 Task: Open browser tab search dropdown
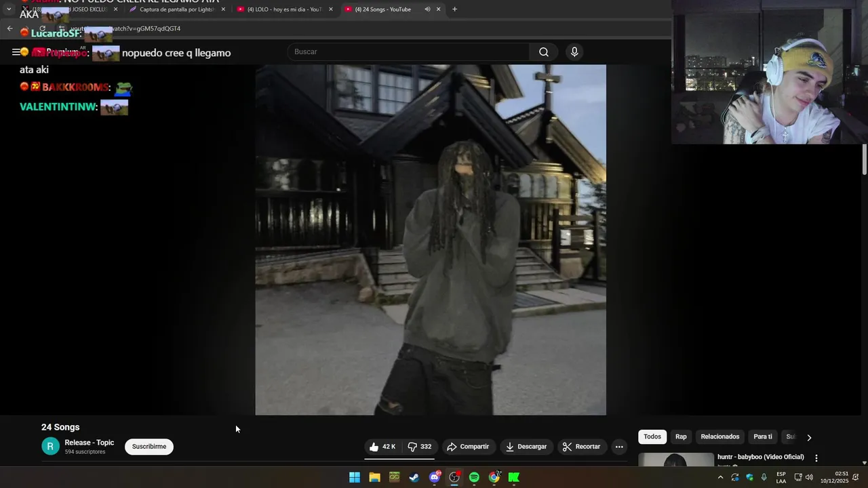(9, 9)
